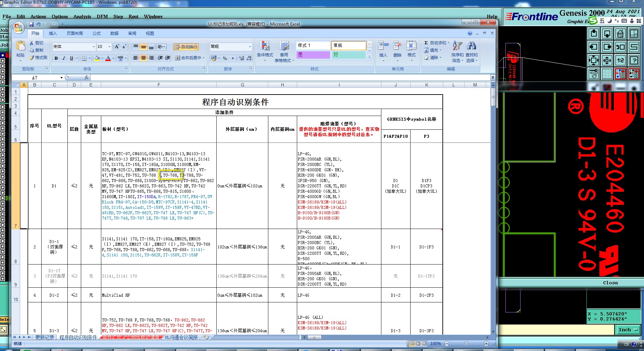The width and height of the screenshot is (644, 351).
Task: Open the font size dropdown
Action: click(x=109, y=47)
